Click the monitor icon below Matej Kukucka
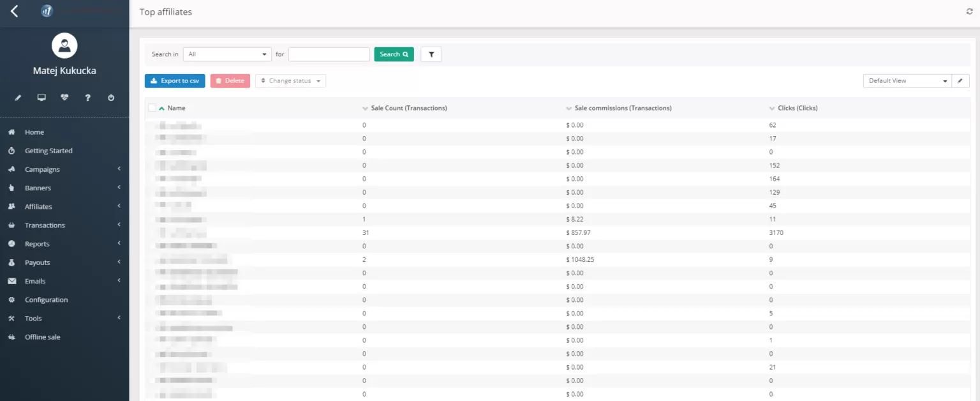Image resolution: width=980 pixels, height=401 pixels. point(41,97)
